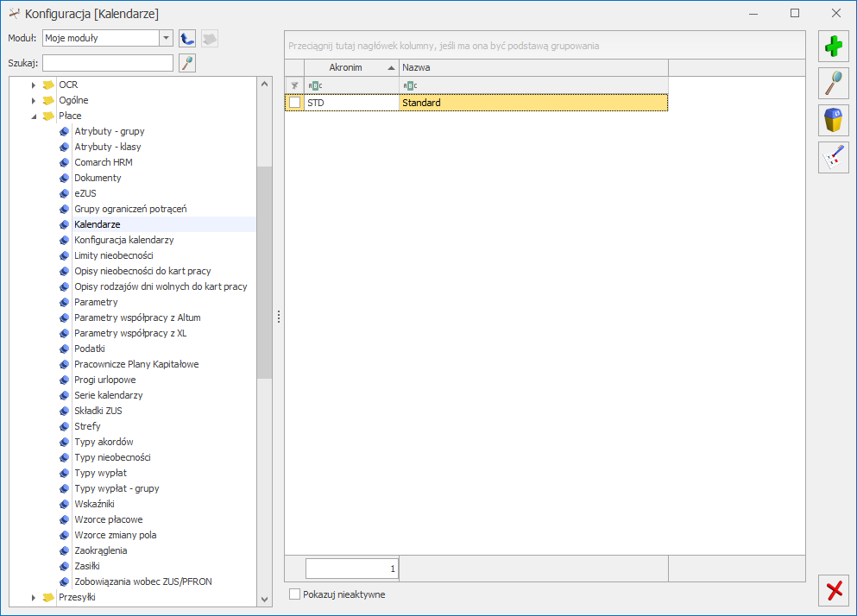Select Progi urlopowe in tree
This screenshot has width=857, height=616.
pyautogui.click(x=105, y=380)
